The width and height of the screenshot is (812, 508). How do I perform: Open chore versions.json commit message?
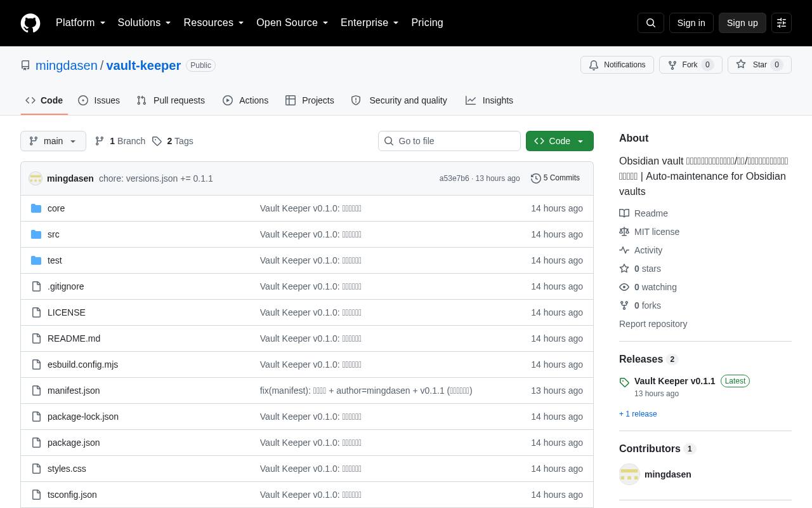click(156, 178)
